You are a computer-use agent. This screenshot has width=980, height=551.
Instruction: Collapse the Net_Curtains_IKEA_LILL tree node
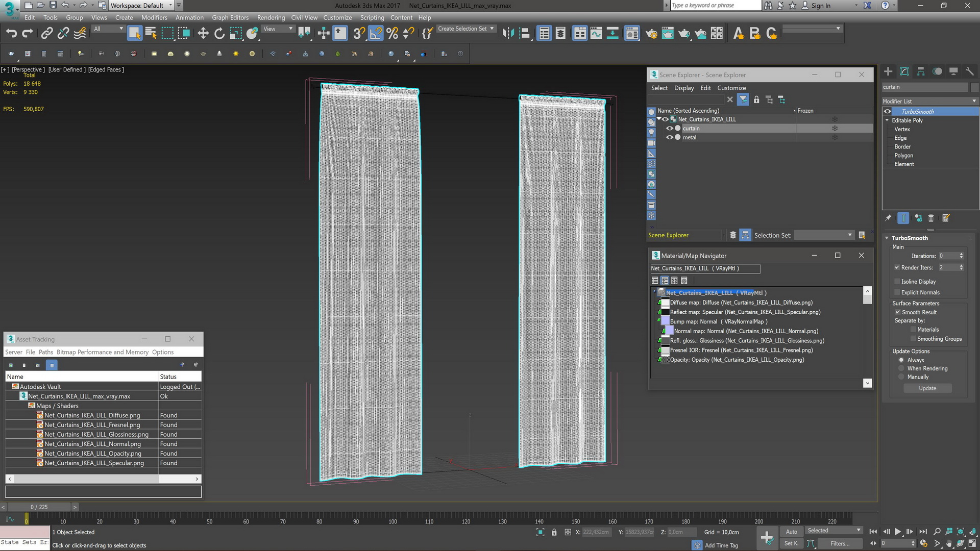[659, 119]
